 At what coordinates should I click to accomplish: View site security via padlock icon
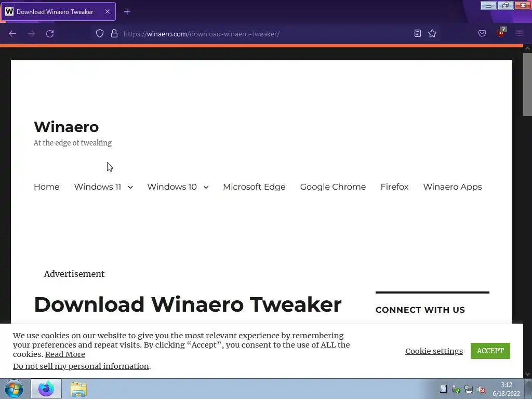[114, 34]
